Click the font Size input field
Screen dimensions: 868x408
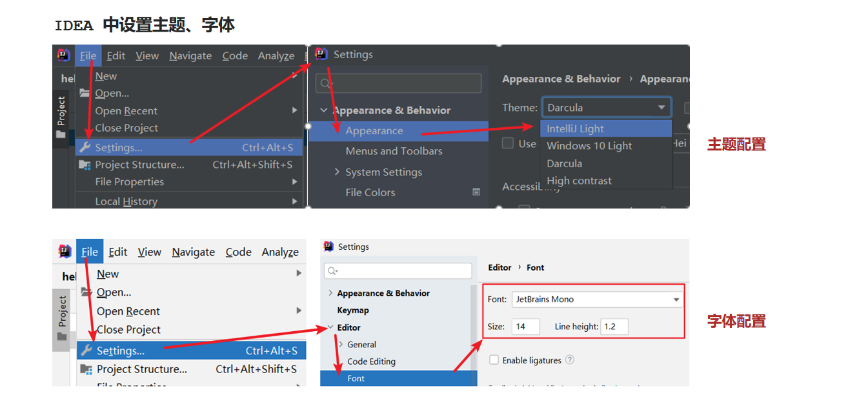coord(525,327)
